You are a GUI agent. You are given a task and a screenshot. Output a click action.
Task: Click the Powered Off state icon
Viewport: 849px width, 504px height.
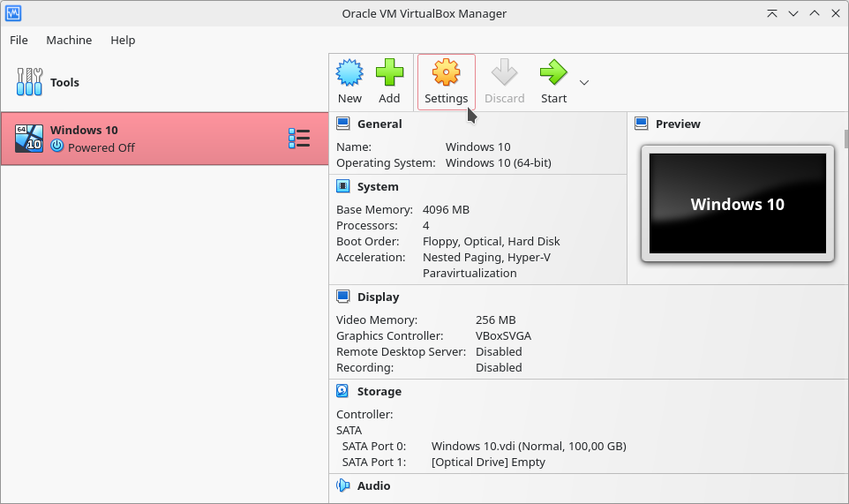56,146
